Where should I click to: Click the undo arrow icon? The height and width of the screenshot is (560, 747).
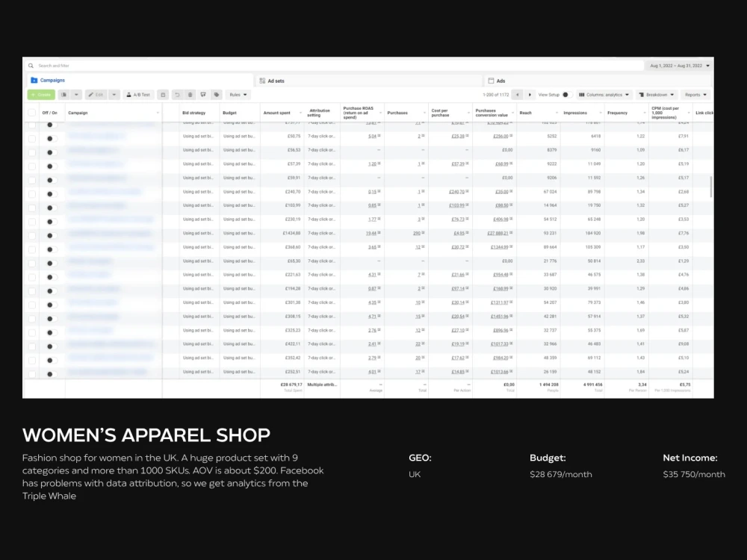click(x=177, y=95)
